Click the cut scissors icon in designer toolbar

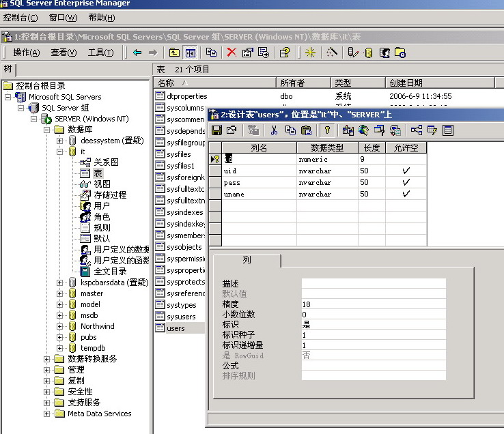coord(274,130)
